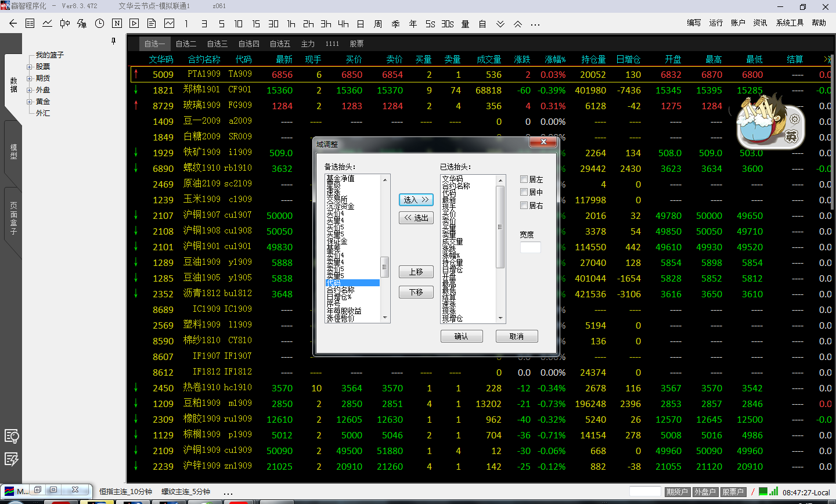Expand the 黄金 tree node
836x504 pixels.
point(29,102)
